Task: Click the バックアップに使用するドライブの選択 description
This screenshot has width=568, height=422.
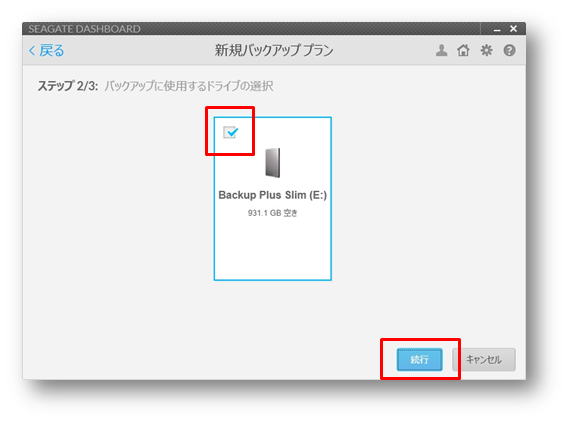Action: (189, 86)
